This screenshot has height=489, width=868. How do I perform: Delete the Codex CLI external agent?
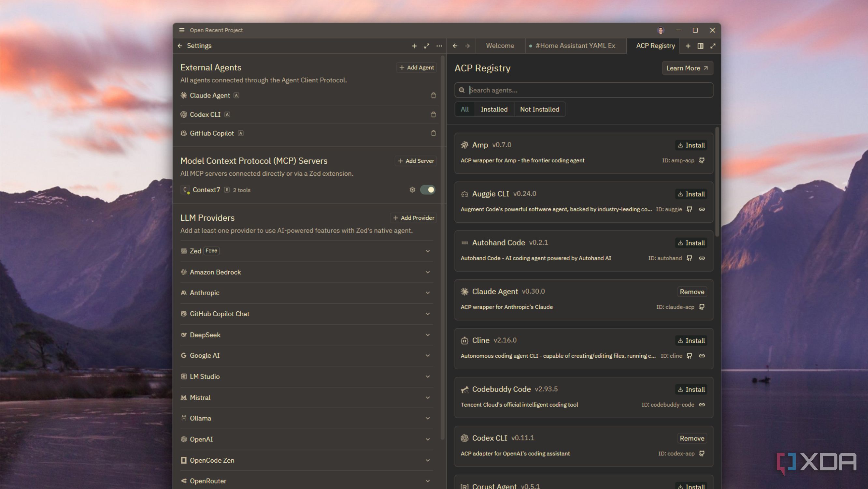(433, 115)
